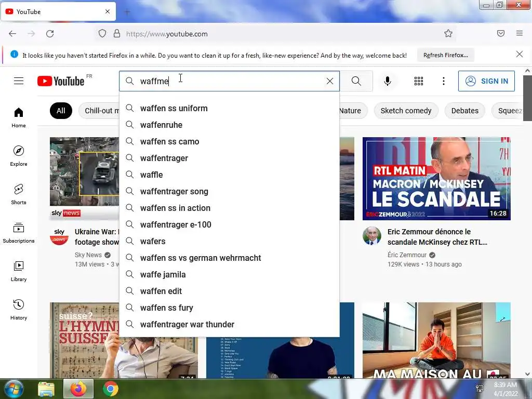Open Subscriptions in the sidebar
Screen dimensions: 532x399
point(19,233)
